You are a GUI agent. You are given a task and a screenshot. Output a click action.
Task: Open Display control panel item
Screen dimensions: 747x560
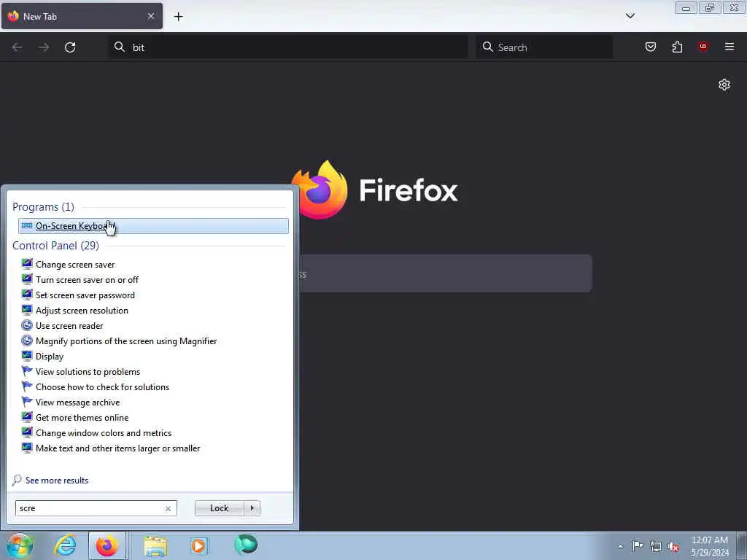[50, 356]
